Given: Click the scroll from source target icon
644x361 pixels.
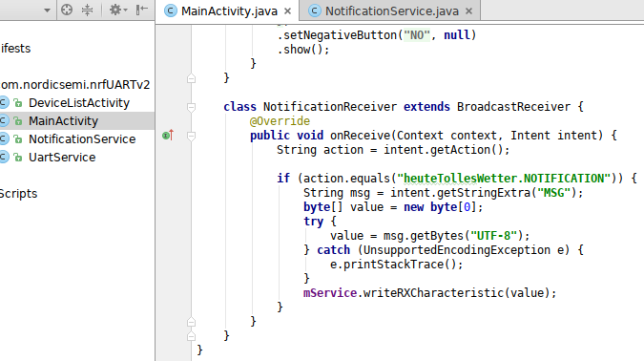Looking at the screenshot, I should click(x=67, y=10).
